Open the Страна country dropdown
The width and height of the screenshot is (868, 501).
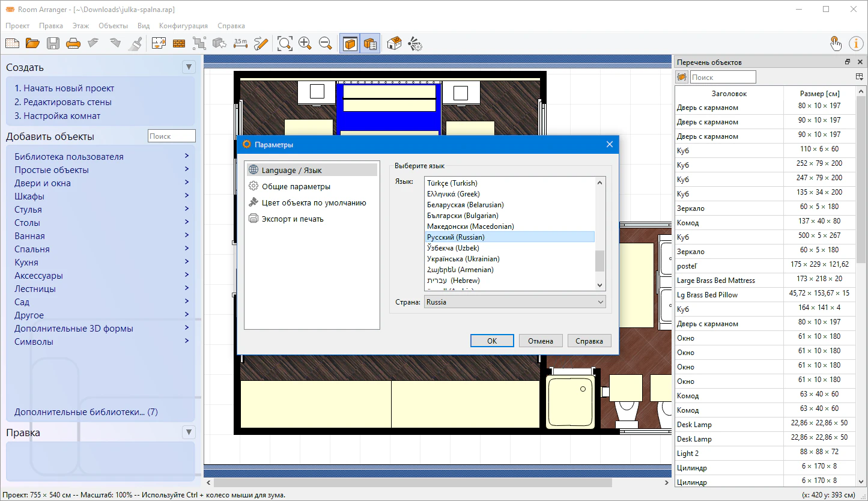[x=515, y=302]
